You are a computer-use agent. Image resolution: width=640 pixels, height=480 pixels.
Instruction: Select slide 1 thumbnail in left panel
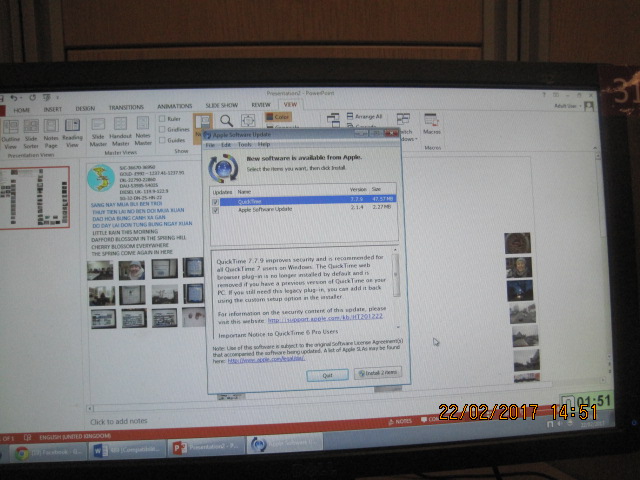pos(34,198)
